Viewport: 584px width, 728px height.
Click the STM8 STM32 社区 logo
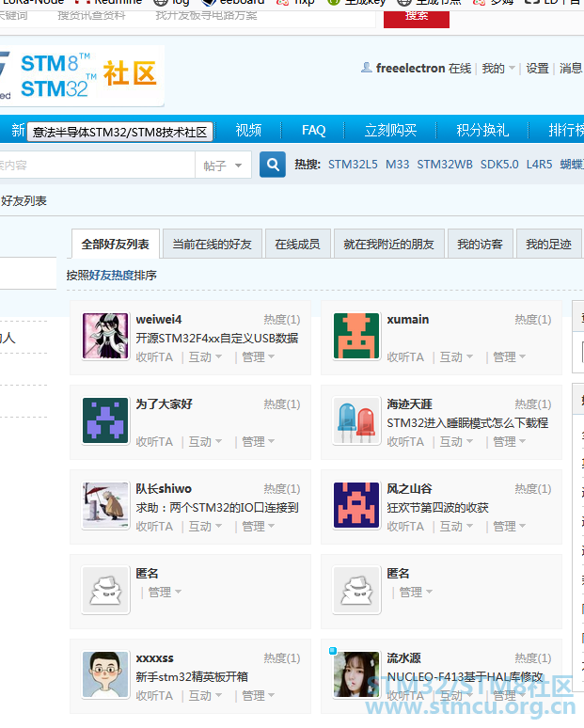pos(82,76)
